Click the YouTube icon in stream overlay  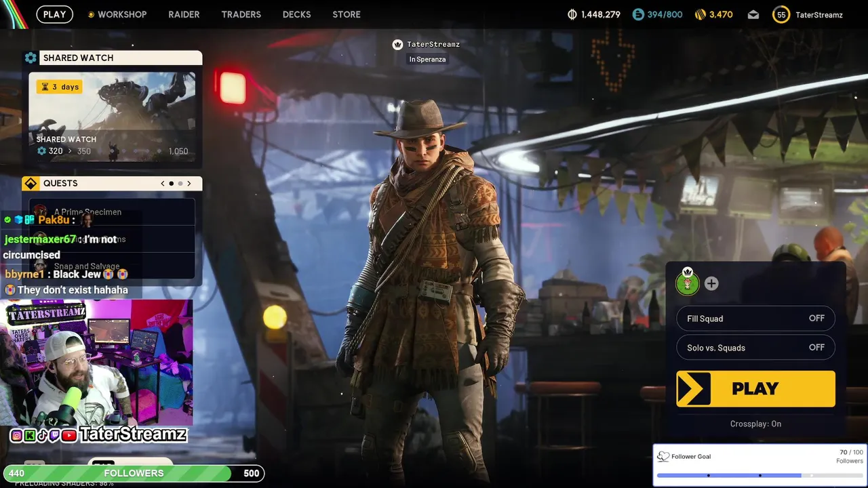tap(68, 436)
